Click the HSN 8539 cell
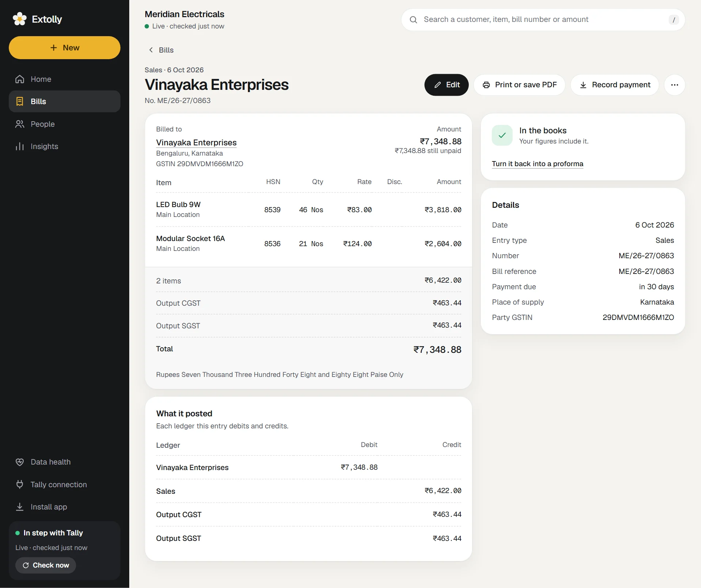Screen dimensions: 701x588 (272, 210)
